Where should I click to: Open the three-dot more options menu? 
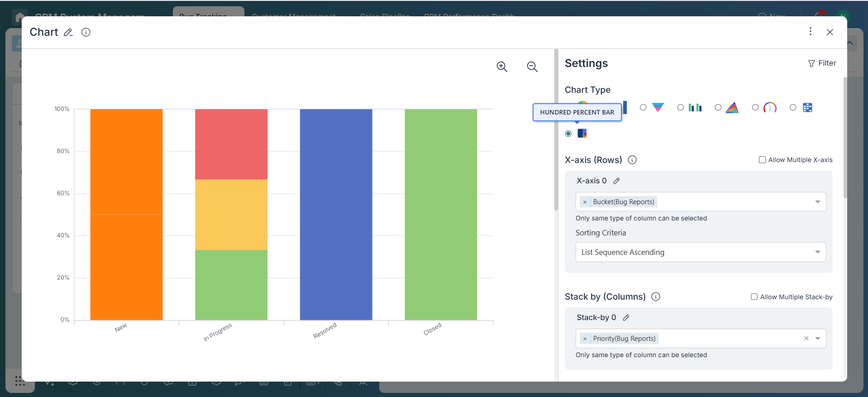[811, 31]
